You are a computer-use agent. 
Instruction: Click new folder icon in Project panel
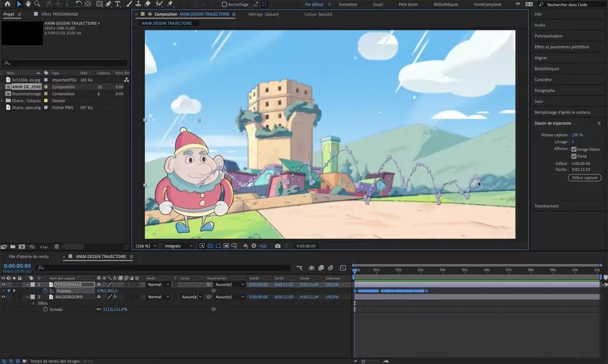[13, 246]
